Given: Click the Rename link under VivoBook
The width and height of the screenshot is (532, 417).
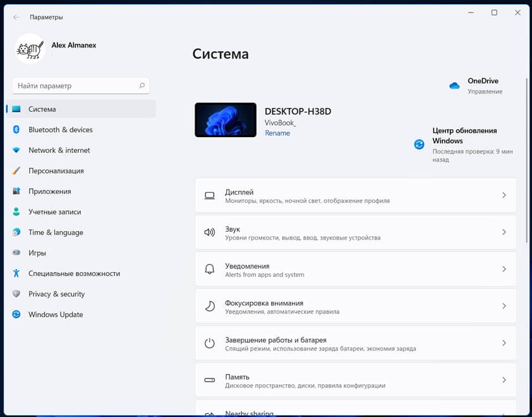Looking at the screenshot, I should (x=277, y=133).
